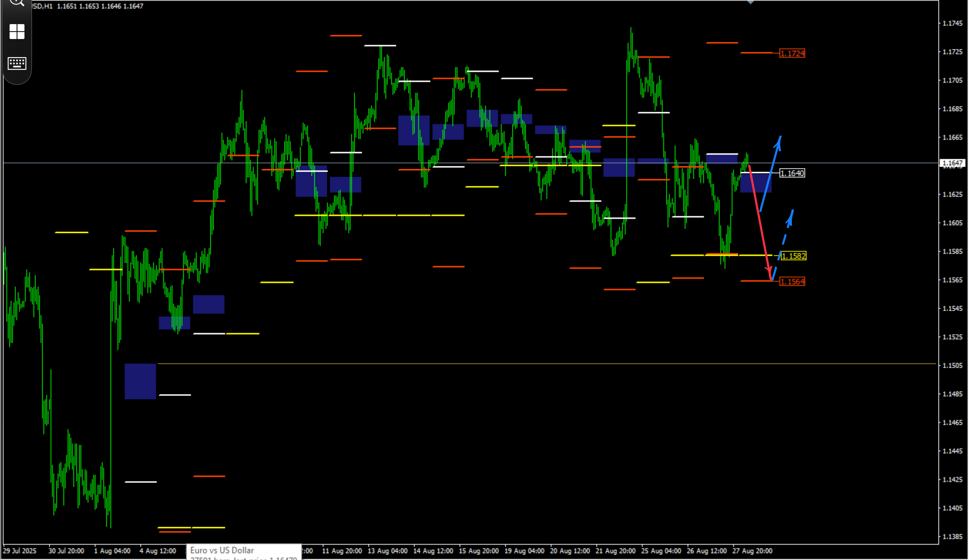Click the 1.1385 value on the price scale
Image resolution: width=969 pixels, height=560 pixels.
pos(952,537)
